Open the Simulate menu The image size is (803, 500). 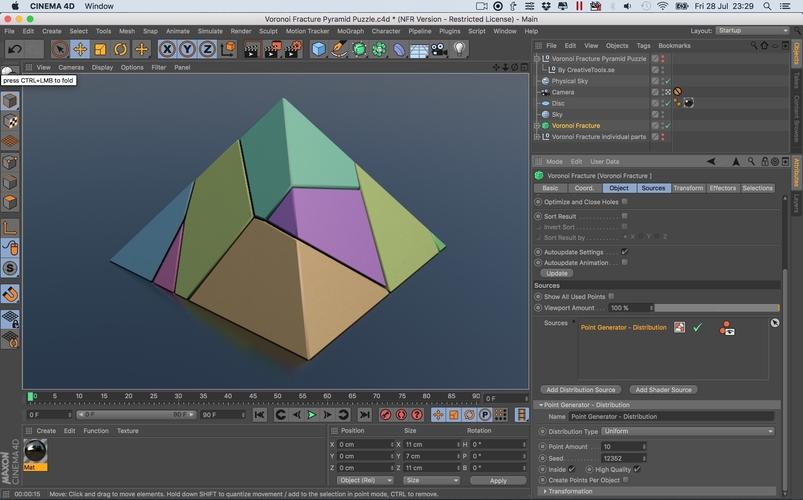point(210,31)
